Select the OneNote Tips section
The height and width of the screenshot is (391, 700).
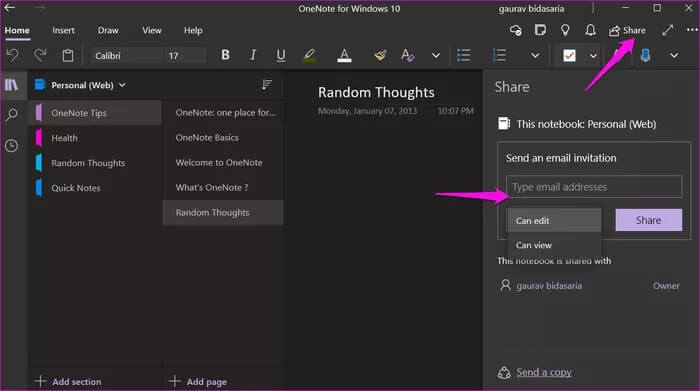[95, 113]
